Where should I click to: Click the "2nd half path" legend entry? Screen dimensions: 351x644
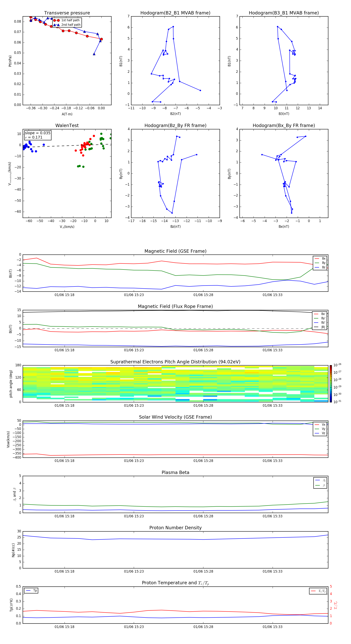[x=67, y=25]
